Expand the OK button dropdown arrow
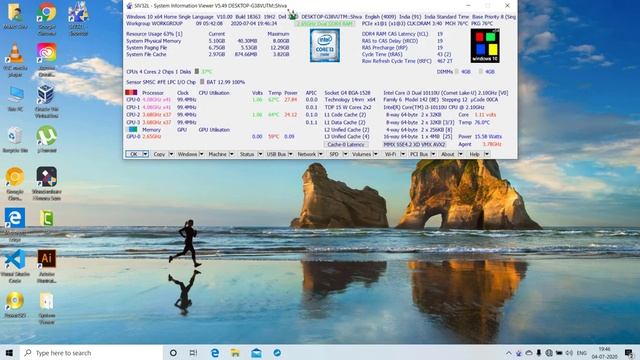Viewport: 640px width, 360px height. [145, 154]
